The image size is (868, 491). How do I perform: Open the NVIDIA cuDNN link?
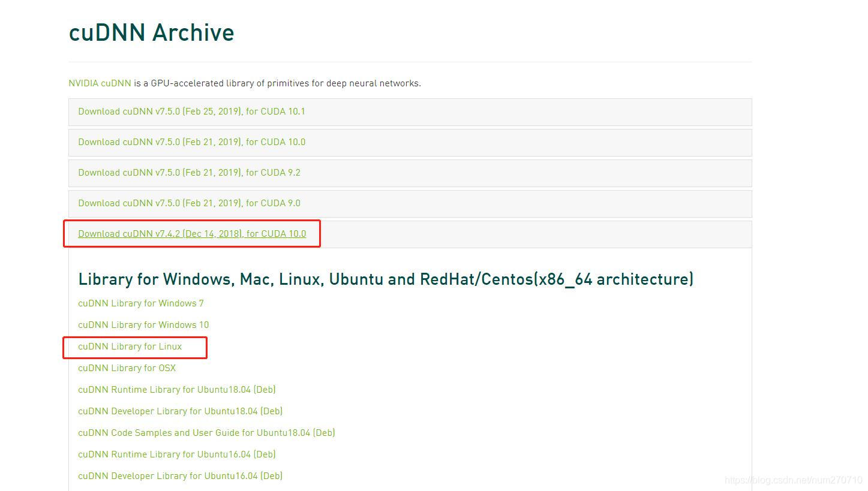coord(100,83)
